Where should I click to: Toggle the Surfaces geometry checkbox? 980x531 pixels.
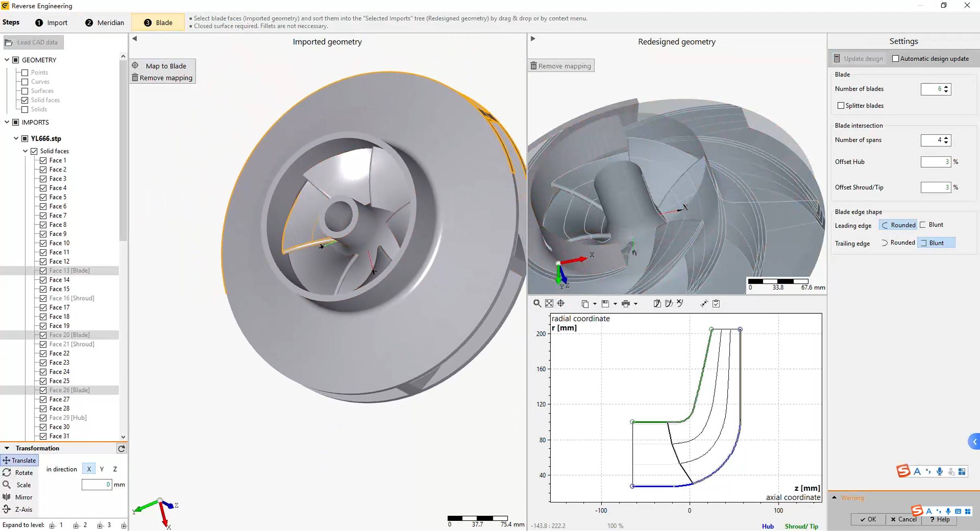25,91
